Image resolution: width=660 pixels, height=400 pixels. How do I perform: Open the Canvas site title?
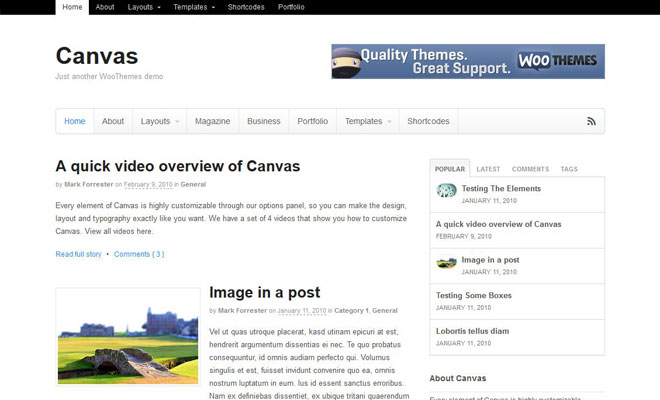96,56
